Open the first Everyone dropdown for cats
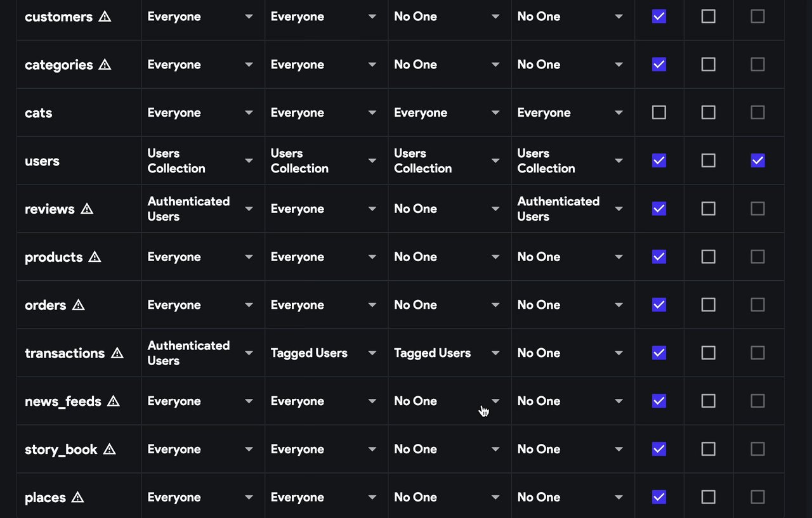This screenshot has width=812, height=518. coord(200,113)
